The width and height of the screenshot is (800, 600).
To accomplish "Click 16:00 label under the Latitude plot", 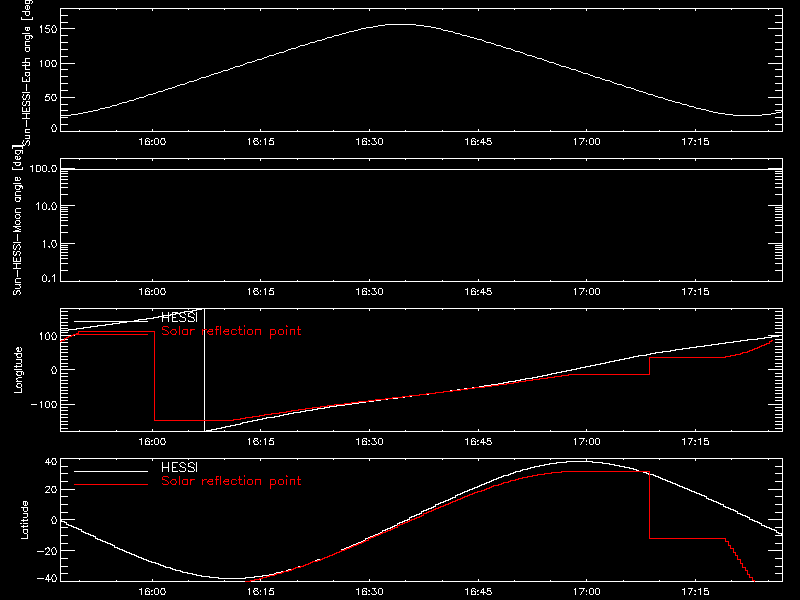I will (152, 591).
